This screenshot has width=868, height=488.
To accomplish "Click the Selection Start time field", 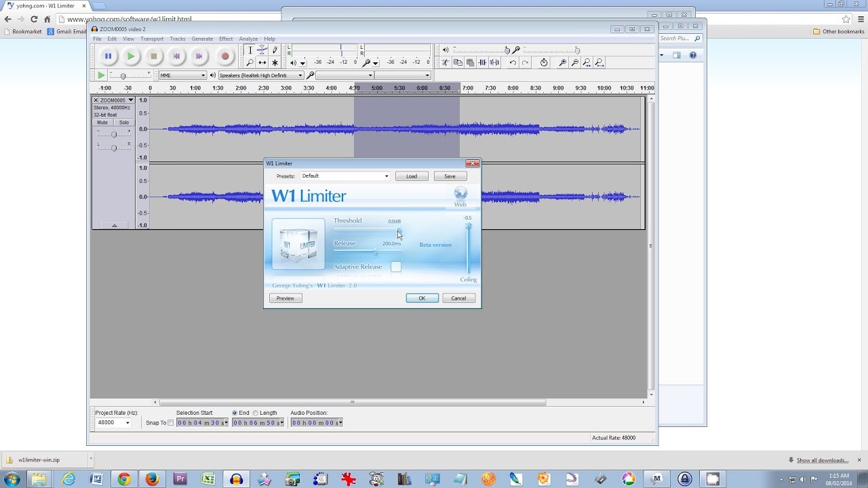I will 202,423.
